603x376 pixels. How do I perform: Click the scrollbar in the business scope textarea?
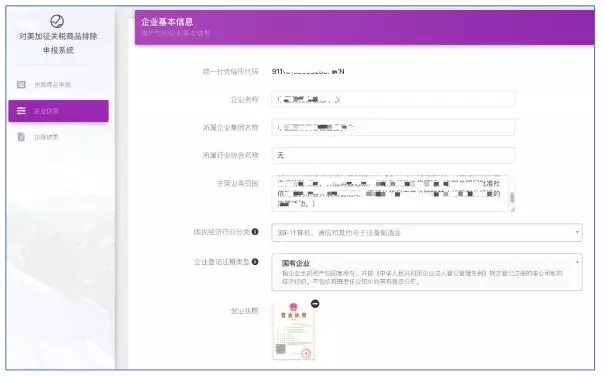[512, 198]
